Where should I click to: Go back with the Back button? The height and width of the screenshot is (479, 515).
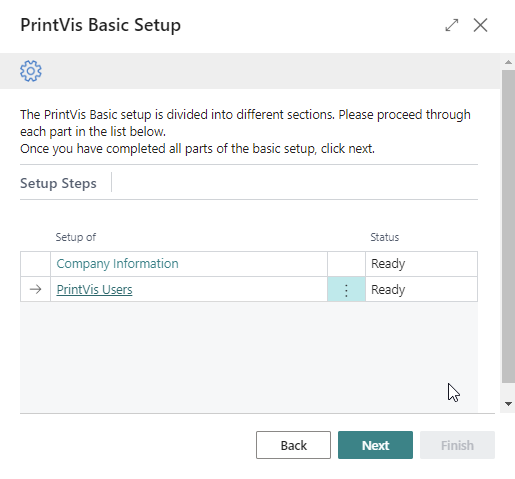pos(293,445)
